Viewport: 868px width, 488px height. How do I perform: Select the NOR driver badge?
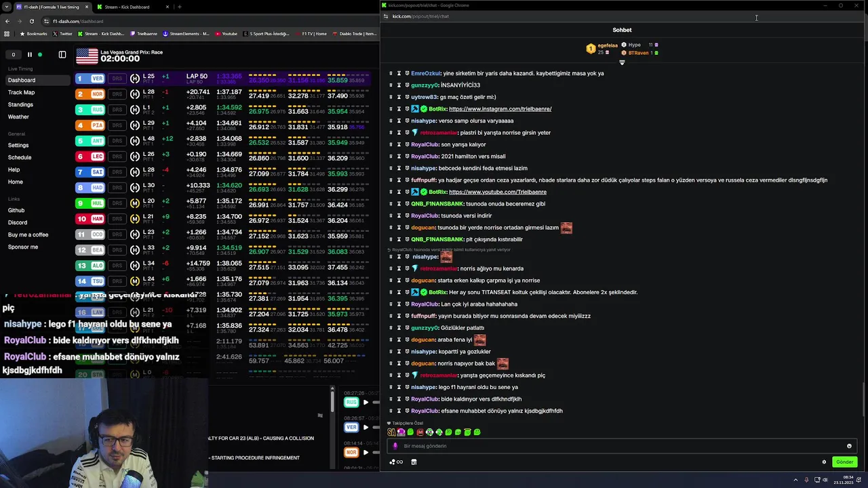coord(90,94)
